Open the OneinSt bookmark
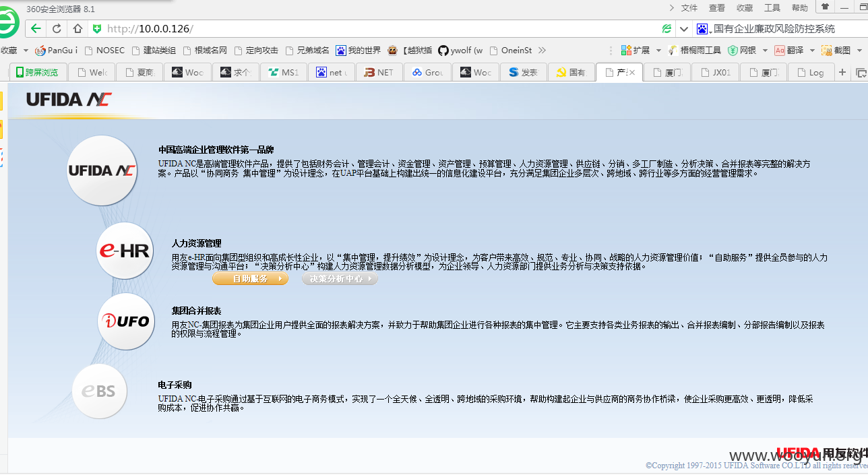Screen dimensions: 868x475 511,51
